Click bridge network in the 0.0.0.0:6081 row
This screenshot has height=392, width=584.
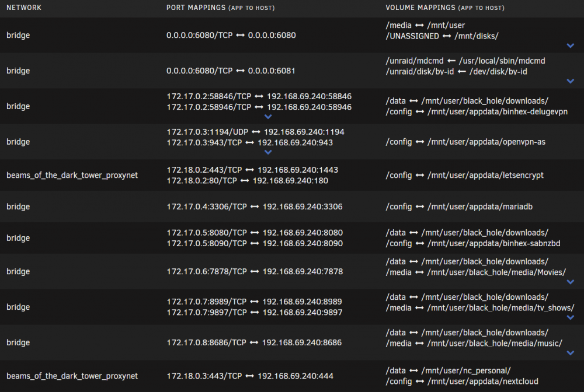click(x=18, y=71)
